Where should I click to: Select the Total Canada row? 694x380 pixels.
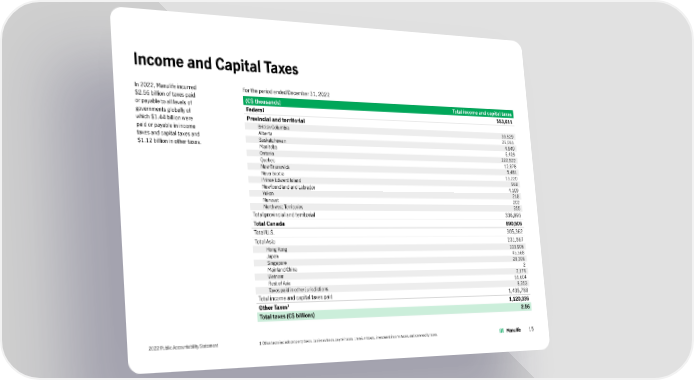pyautogui.click(x=387, y=224)
